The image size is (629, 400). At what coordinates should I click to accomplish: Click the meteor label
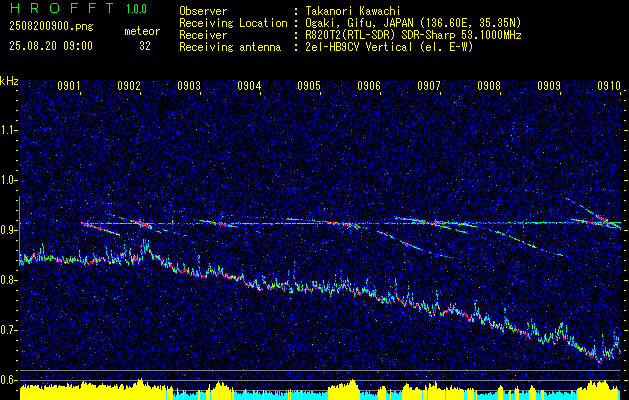click(x=142, y=31)
